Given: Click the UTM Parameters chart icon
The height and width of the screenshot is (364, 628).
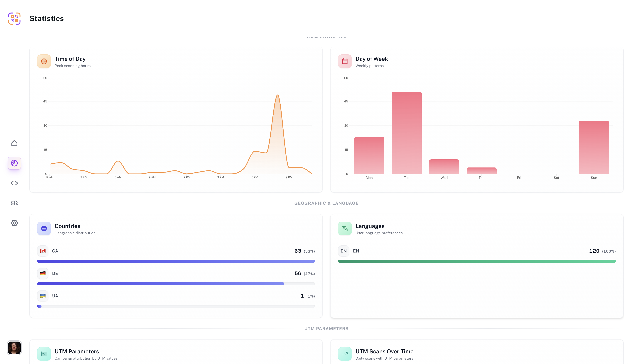Looking at the screenshot, I should point(44,354).
